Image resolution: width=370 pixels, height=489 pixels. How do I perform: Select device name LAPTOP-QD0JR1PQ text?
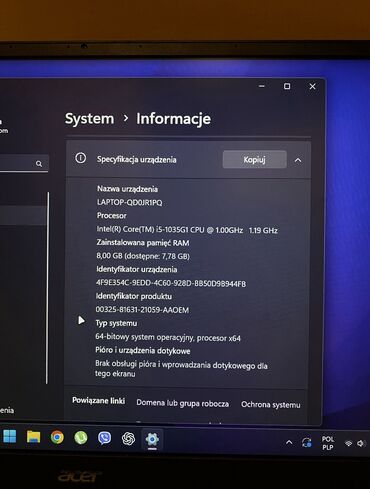point(130,202)
